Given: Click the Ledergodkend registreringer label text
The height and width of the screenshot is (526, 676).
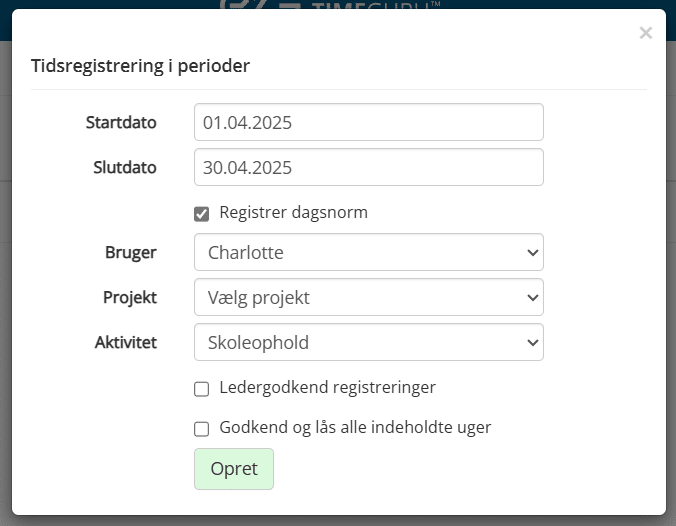Looking at the screenshot, I should (328, 388).
